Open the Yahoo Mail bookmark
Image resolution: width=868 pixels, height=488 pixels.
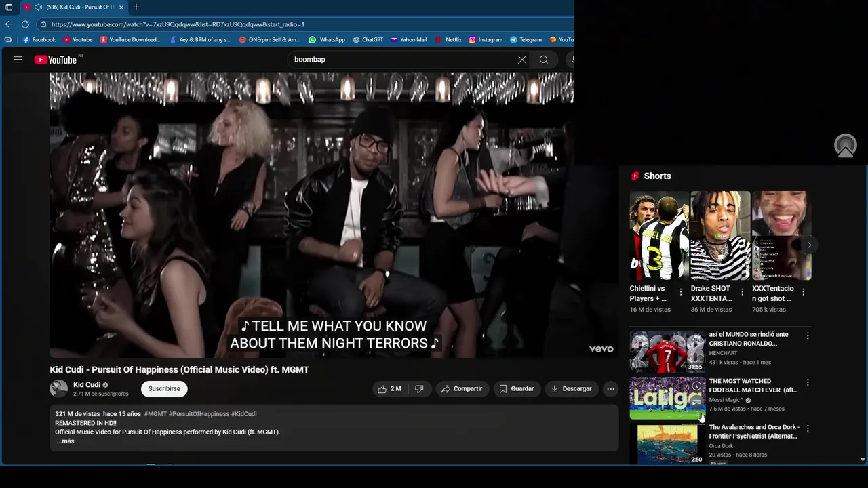(x=409, y=40)
